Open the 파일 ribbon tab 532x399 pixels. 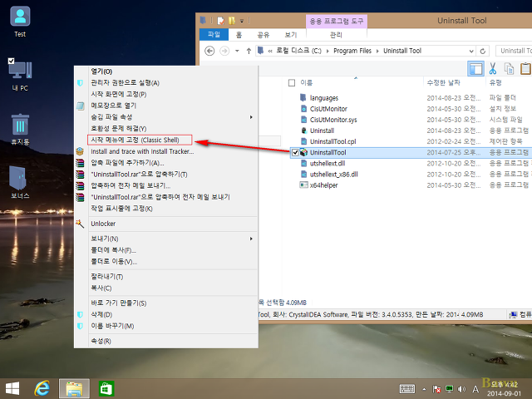(214, 35)
